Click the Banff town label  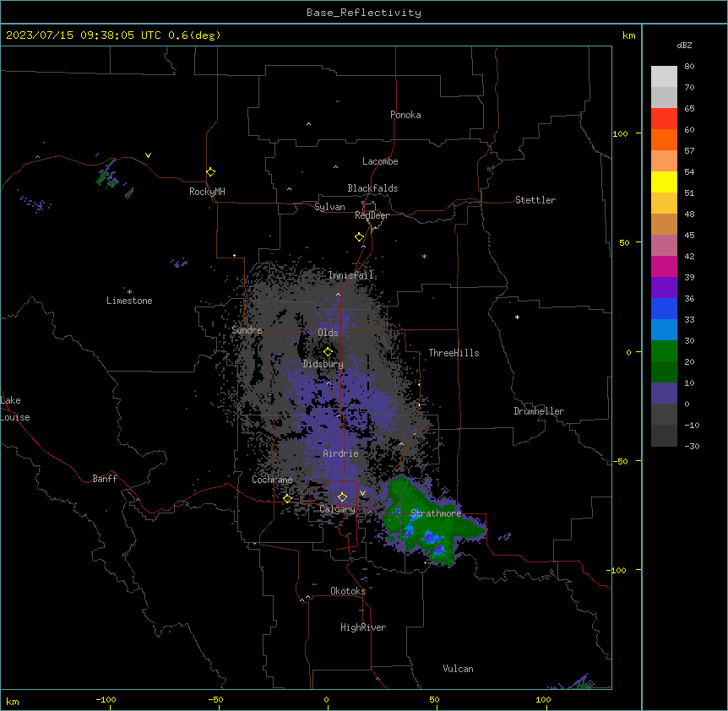pos(105,479)
